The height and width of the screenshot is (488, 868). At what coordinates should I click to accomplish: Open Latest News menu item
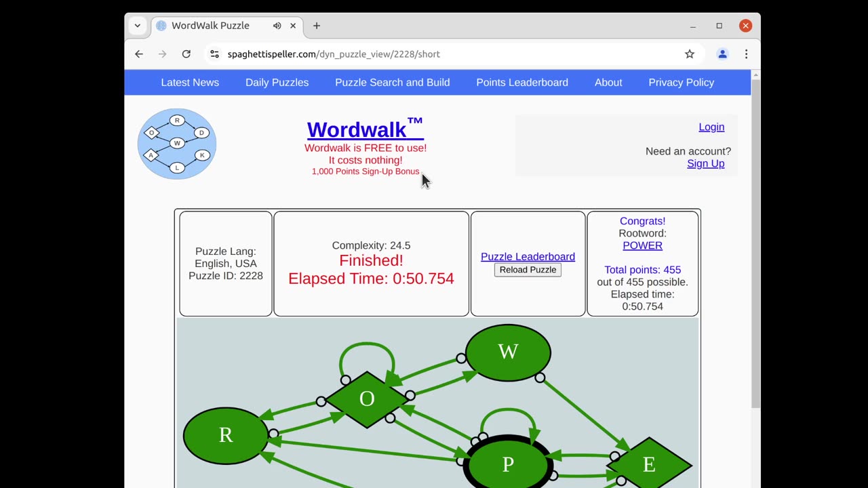point(190,83)
